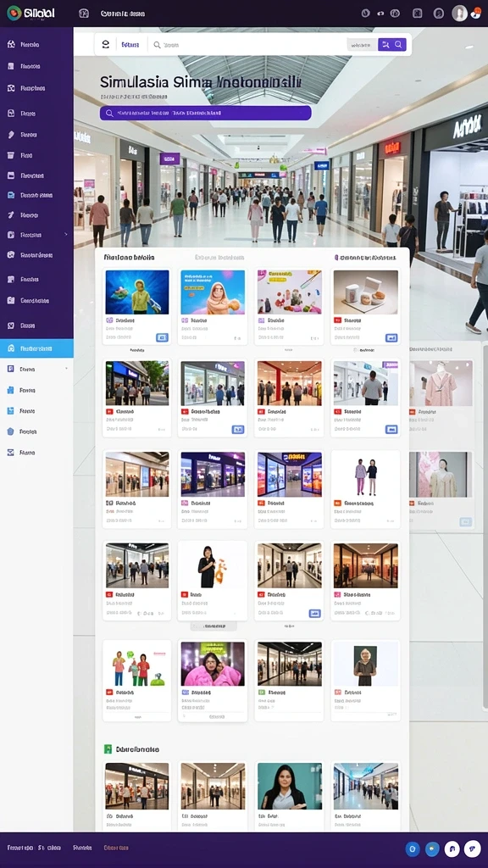Click the purple search button in top search bar

(x=391, y=45)
